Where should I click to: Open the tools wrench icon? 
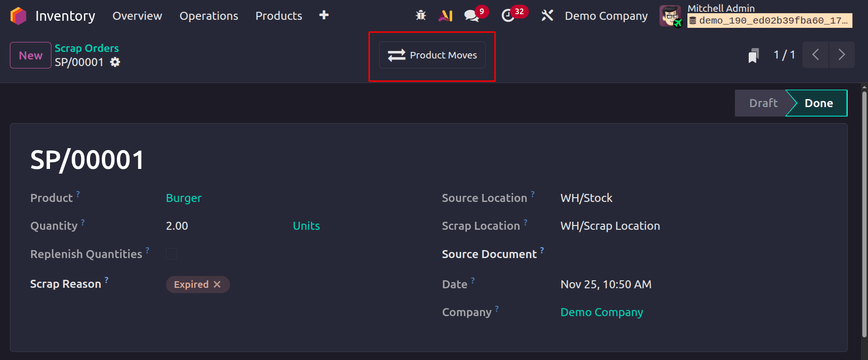point(547,16)
